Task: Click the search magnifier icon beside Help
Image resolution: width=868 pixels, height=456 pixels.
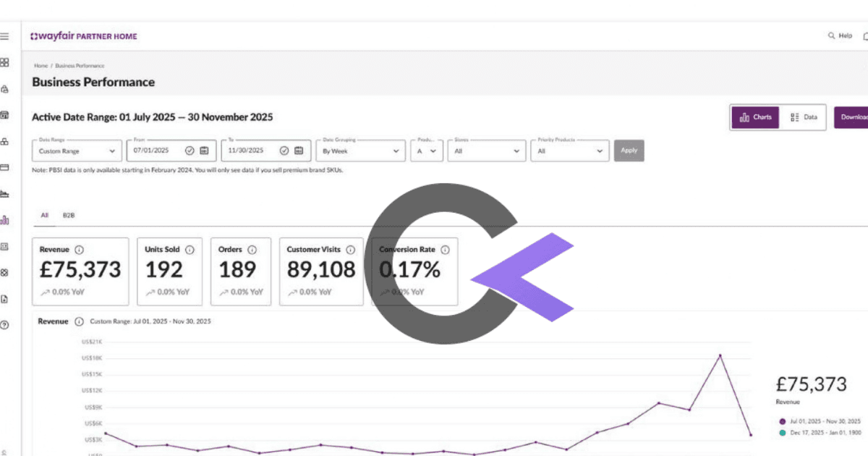Action: click(831, 35)
